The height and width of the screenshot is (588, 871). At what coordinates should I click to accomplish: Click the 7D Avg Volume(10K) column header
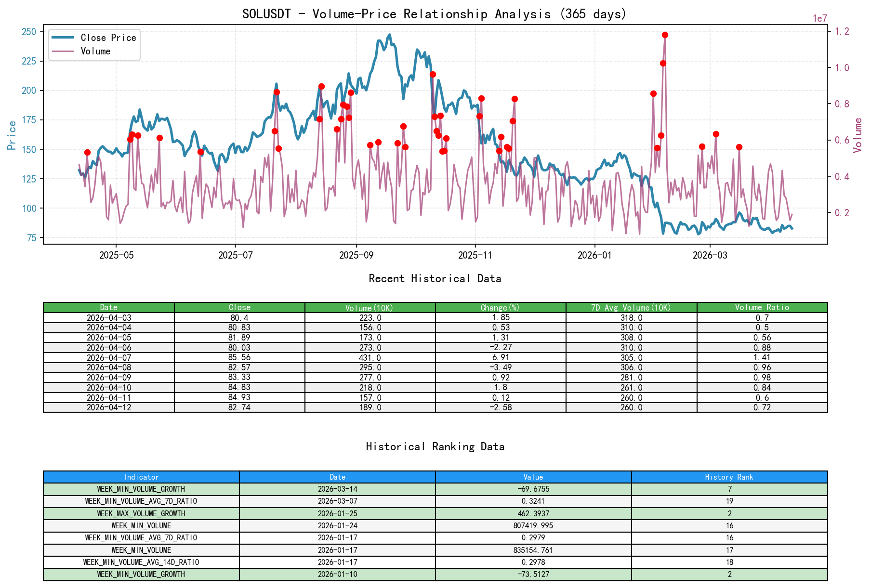(x=632, y=307)
